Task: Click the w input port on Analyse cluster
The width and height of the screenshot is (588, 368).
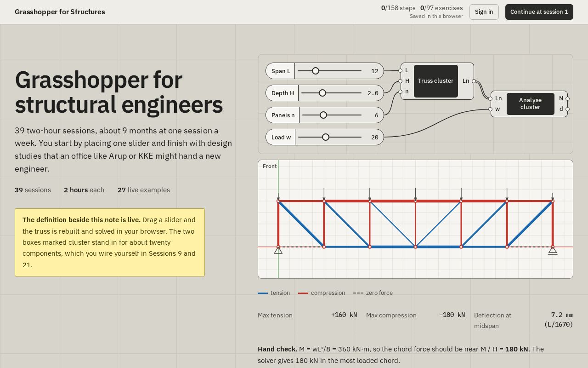Action: pos(491,109)
